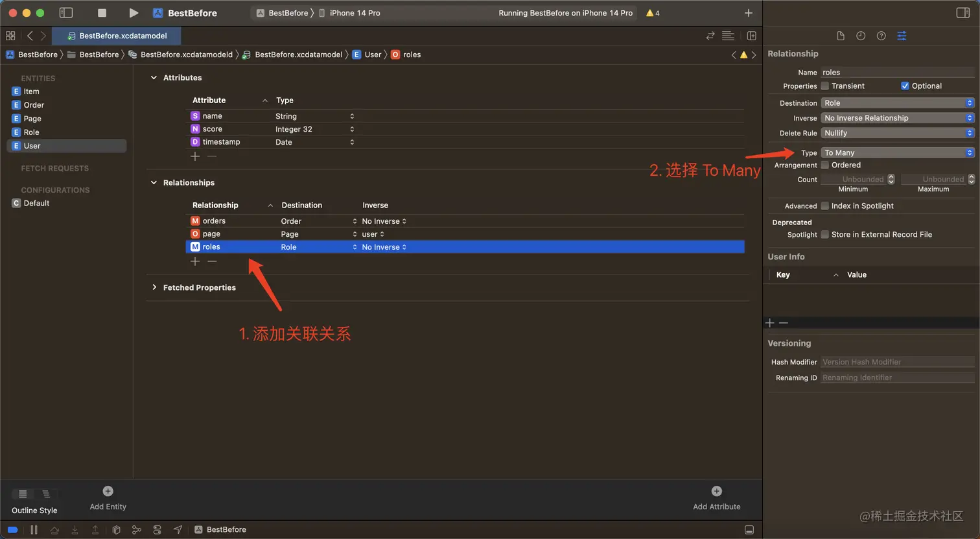Image resolution: width=980 pixels, height=539 pixels.
Task: Open the File inspector tab
Action: click(x=840, y=36)
